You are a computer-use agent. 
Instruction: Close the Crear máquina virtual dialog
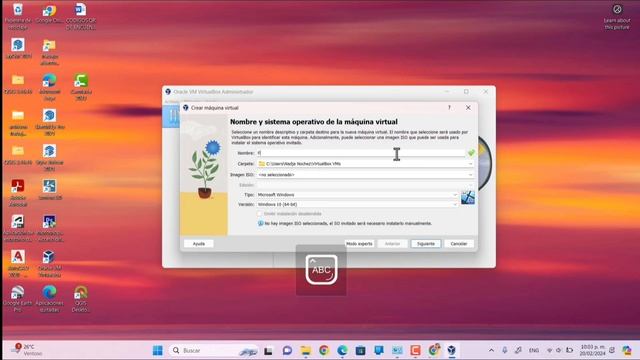pyautogui.click(x=468, y=108)
